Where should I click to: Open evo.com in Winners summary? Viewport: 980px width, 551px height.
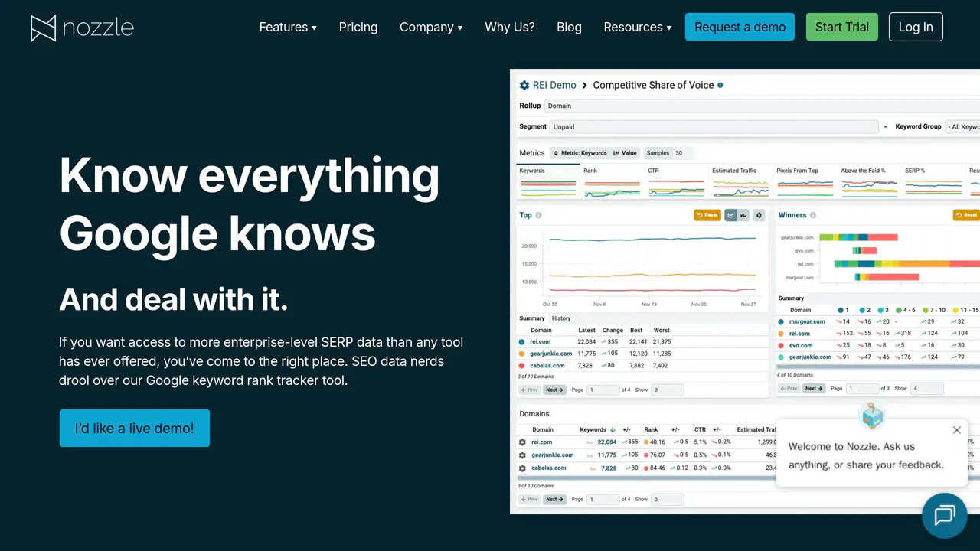(801, 345)
